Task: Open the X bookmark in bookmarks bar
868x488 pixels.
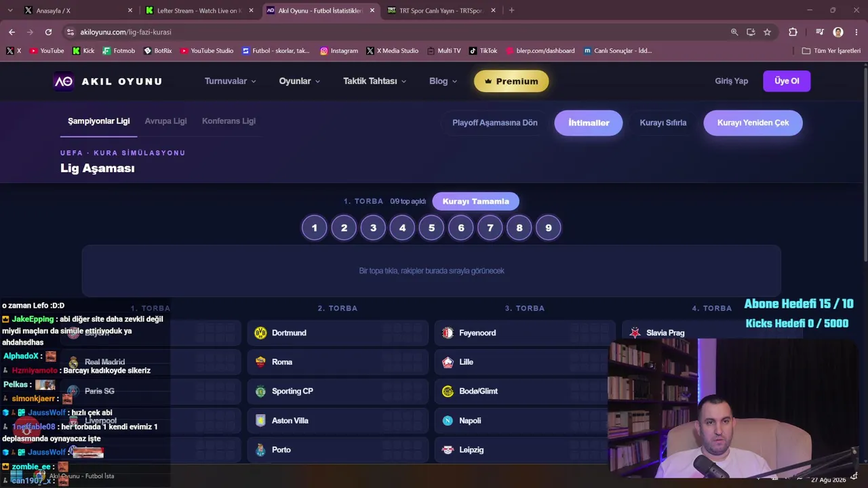Action: tap(14, 51)
